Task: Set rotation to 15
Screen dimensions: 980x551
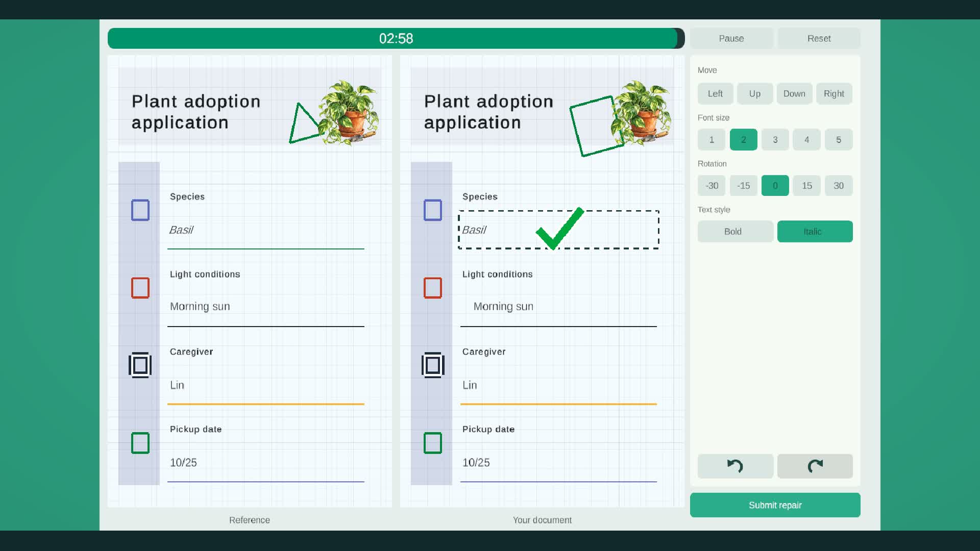Action: pyautogui.click(x=807, y=186)
